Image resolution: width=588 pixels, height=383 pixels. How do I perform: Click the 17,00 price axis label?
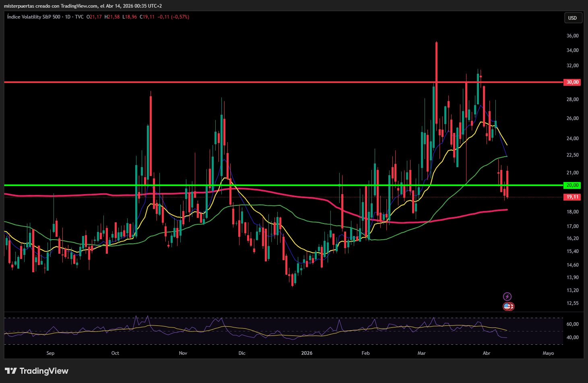point(572,226)
